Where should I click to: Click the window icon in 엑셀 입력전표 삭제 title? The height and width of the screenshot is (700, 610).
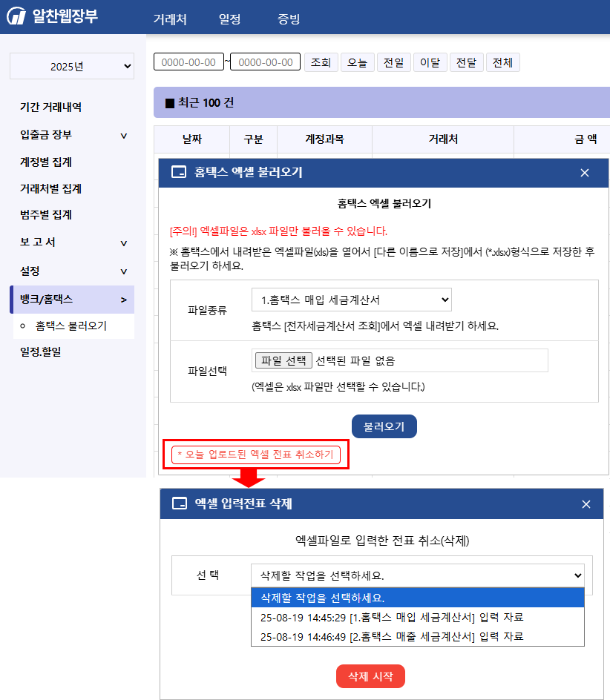(x=180, y=503)
